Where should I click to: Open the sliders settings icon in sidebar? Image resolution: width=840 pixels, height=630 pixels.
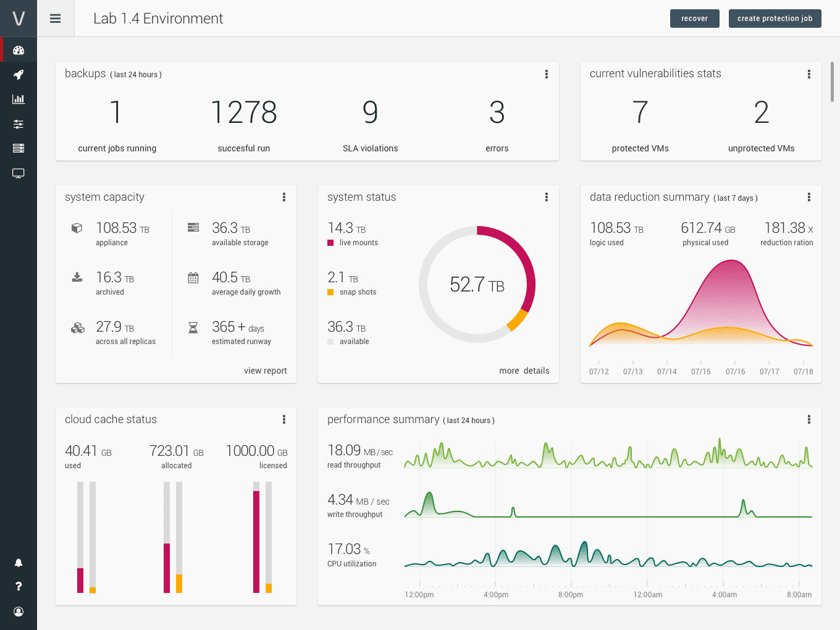click(19, 124)
